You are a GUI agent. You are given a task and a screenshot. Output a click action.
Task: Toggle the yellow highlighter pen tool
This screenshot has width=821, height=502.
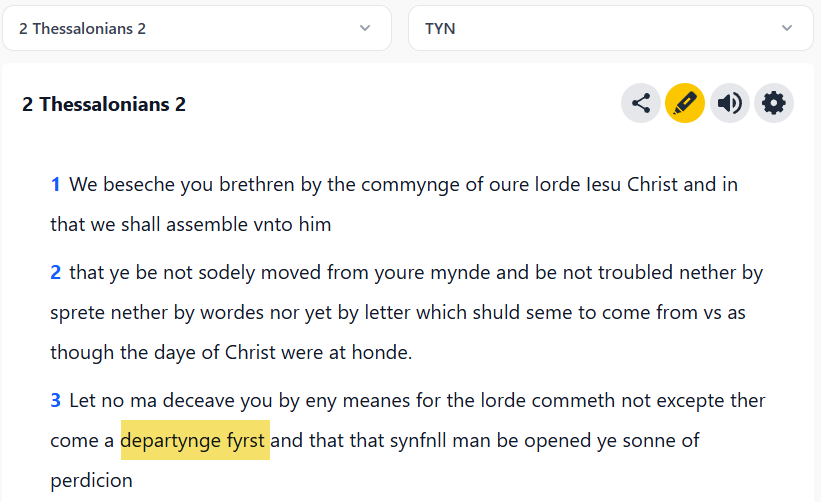tap(685, 103)
